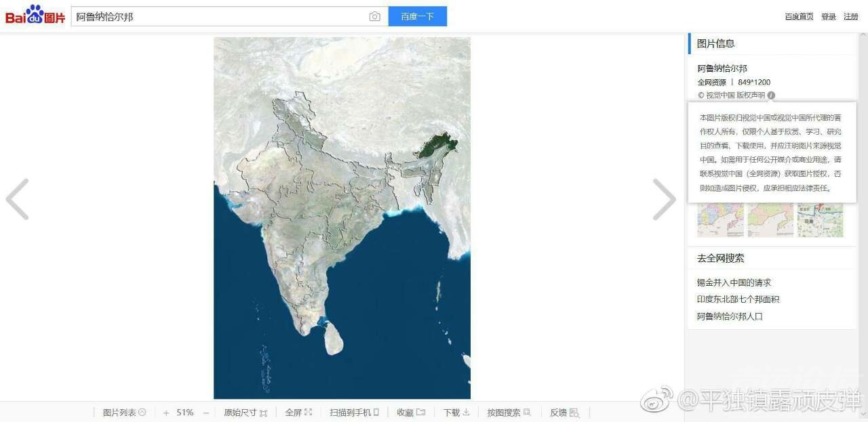The image size is (868, 422).
Task: Save image via 收藏 folder button
Action: (411, 413)
